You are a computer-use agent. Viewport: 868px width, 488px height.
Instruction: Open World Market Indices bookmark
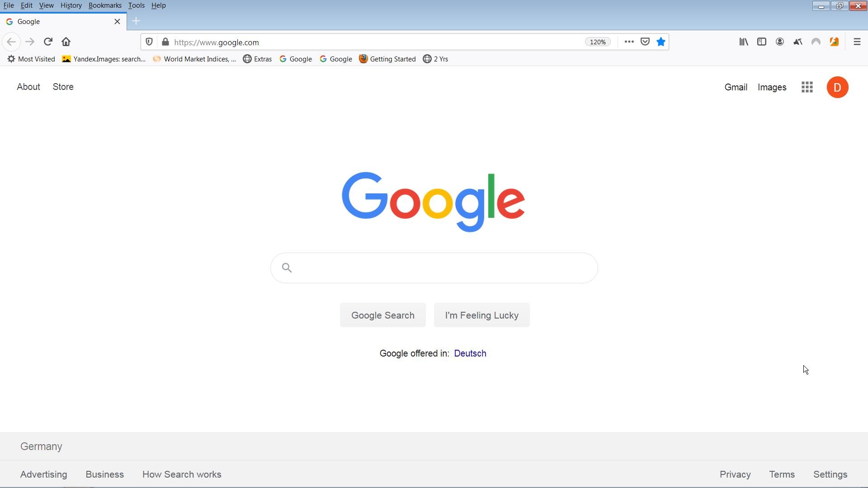[x=195, y=59]
